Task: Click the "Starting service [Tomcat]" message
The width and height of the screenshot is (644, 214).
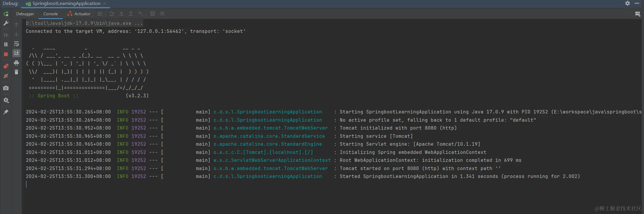Action: coord(376,136)
